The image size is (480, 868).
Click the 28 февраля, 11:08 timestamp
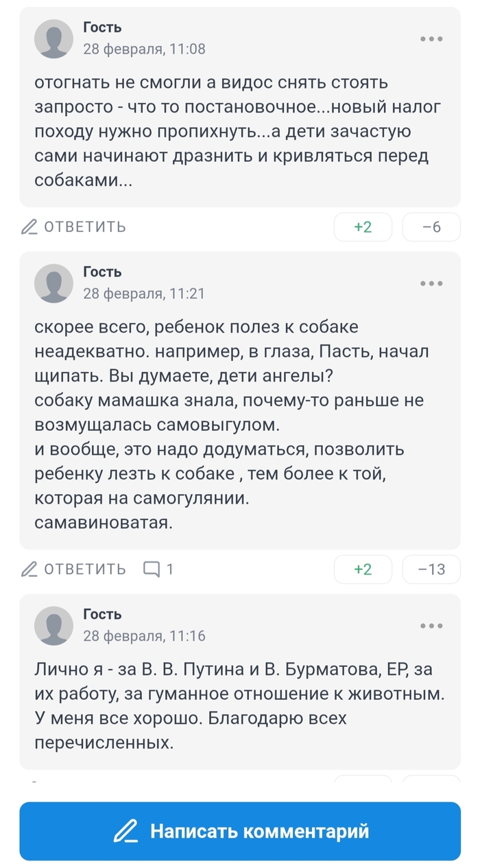144,49
